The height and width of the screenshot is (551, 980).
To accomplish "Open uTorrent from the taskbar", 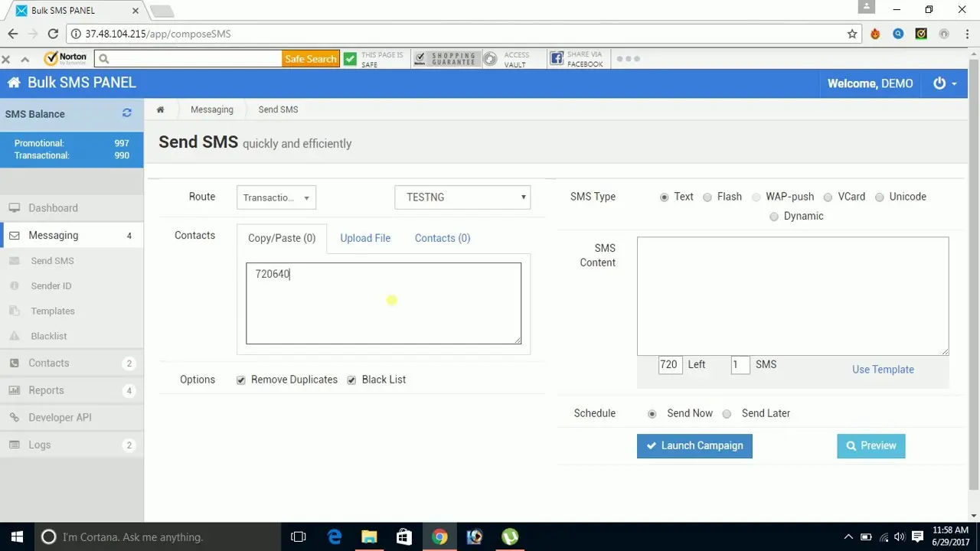I will (509, 537).
